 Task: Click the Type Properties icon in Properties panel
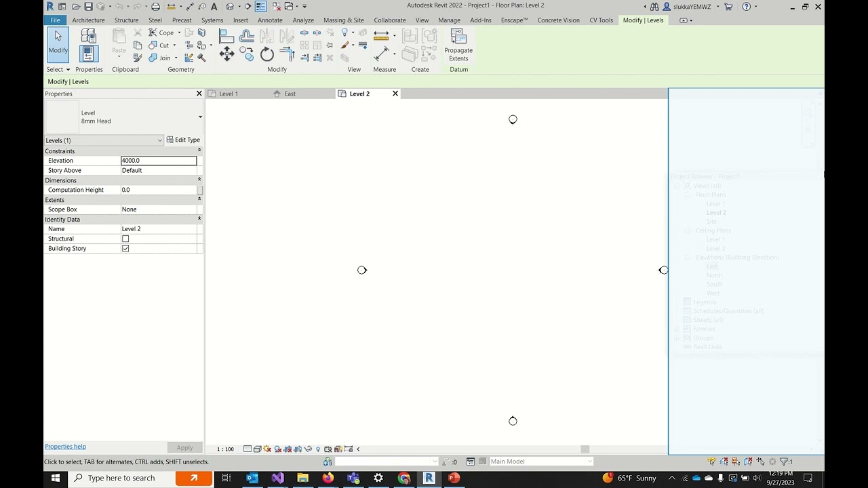(89, 37)
